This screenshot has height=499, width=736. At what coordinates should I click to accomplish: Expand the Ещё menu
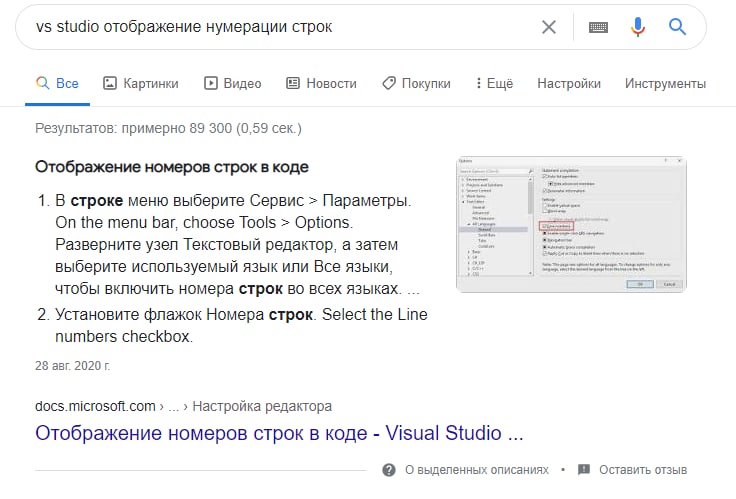pyautogui.click(x=494, y=84)
